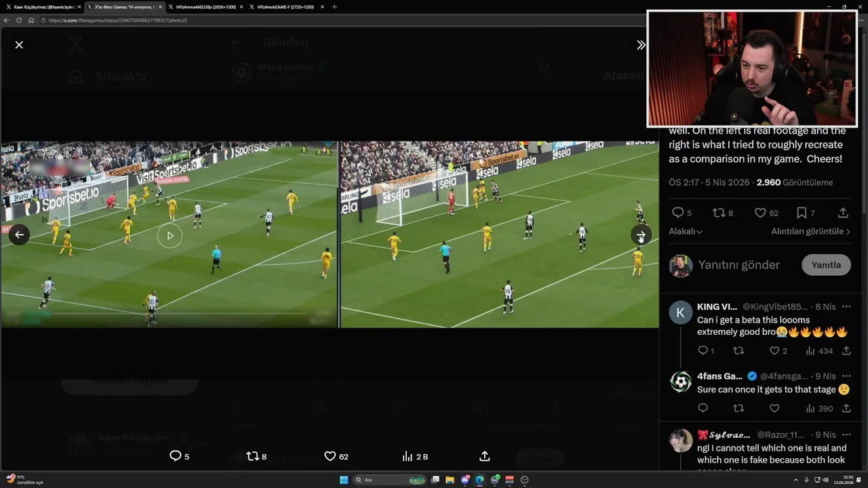Screen dimensions: 868x488
Task: Open @4fansga... handle link
Action: pyautogui.click(x=784, y=376)
